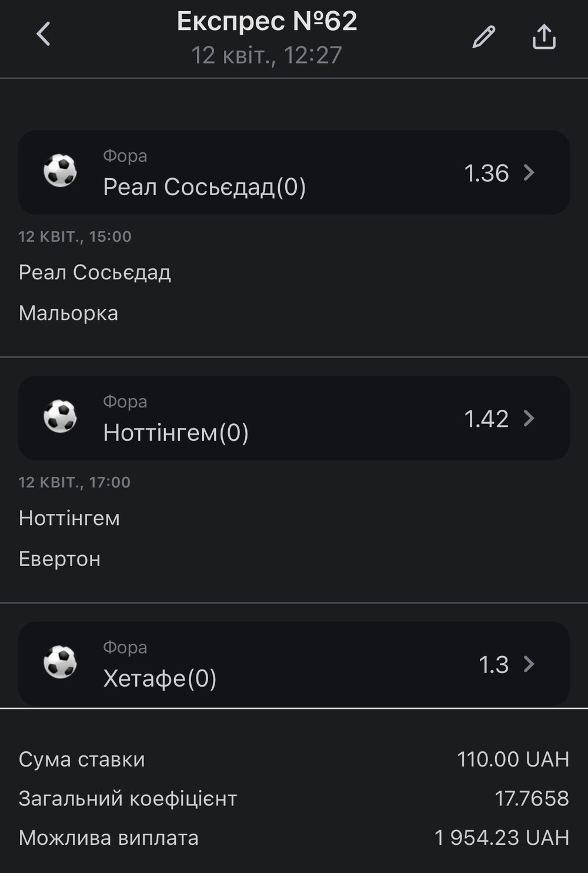Select the Експрес №62 title
The image size is (588, 873).
coord(267,21)
